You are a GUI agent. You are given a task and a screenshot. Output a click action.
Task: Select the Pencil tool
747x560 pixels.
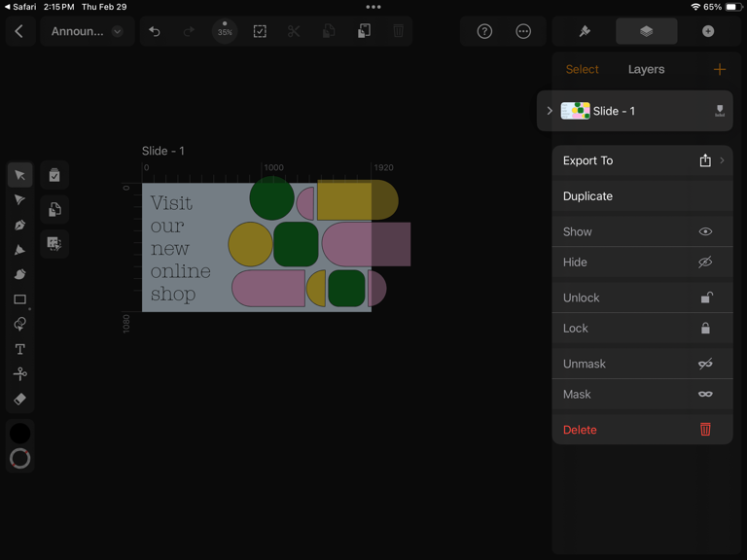pos(20,250)
